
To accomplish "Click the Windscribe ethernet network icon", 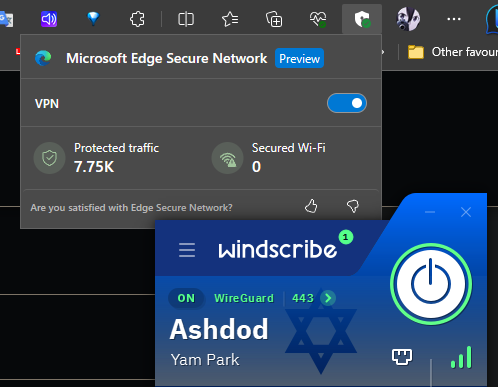I will click(x=402, y=357).
